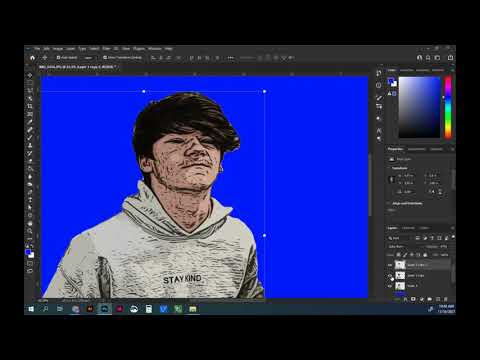Collapse the Transform section in Properties
Image resolution: width=480 pixels, height=360 pixels.
click(389, 168)
